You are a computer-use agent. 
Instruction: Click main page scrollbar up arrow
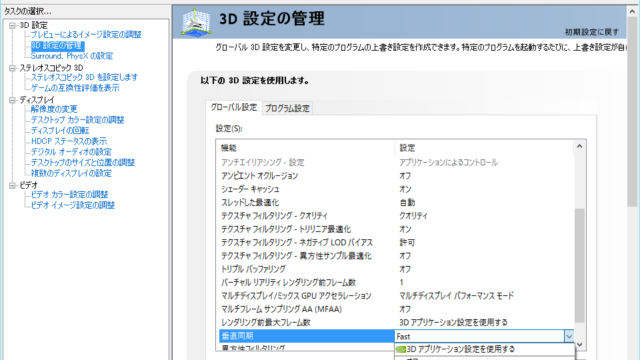[x=632, y=11]
